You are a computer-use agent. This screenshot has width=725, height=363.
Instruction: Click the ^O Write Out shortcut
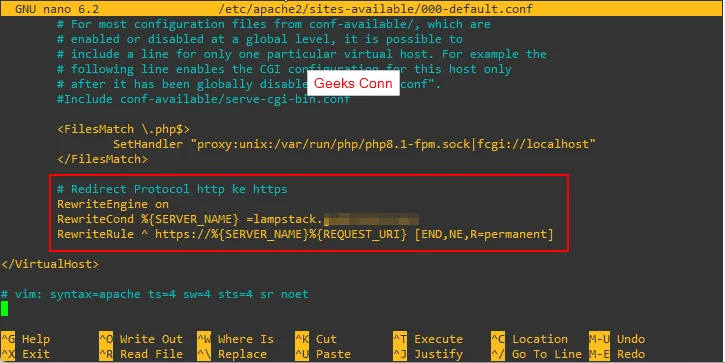coord(141,339)
